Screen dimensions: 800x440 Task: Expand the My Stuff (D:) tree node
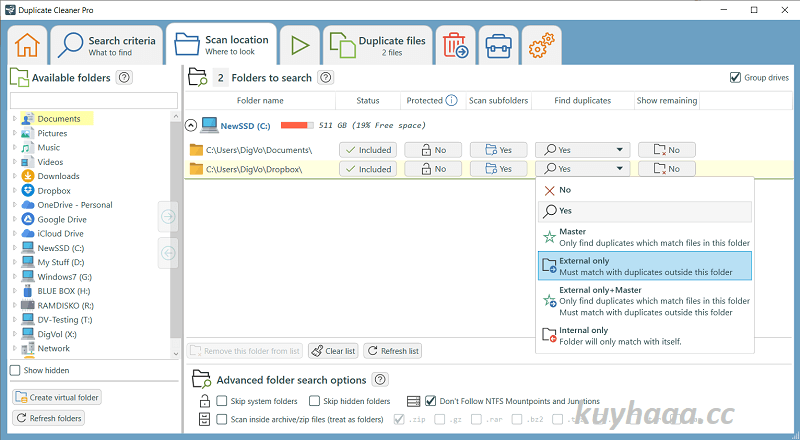pyautogui.click(x=15, y=262)
